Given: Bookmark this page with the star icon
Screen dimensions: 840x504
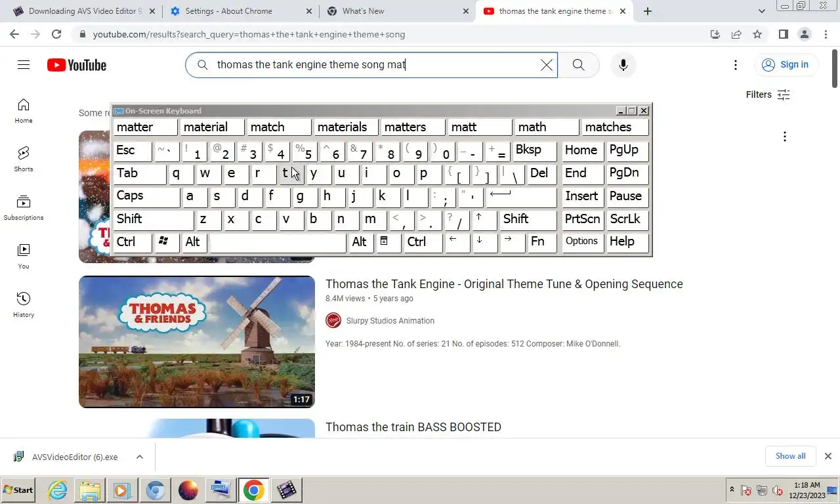Looking at the screenshot, I should pyautogui.click(x=757, y=34).
